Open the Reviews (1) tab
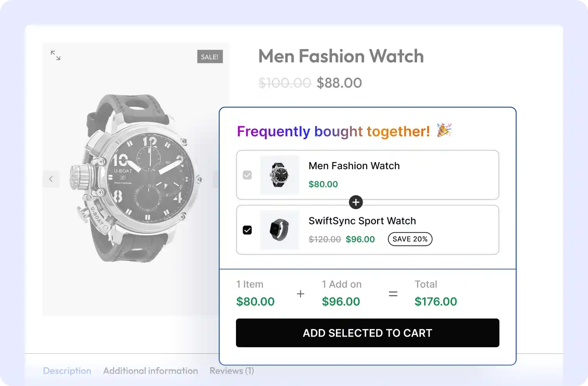Image resolution: width=588 pixels, height=386 pixels. tap(232, 371)
